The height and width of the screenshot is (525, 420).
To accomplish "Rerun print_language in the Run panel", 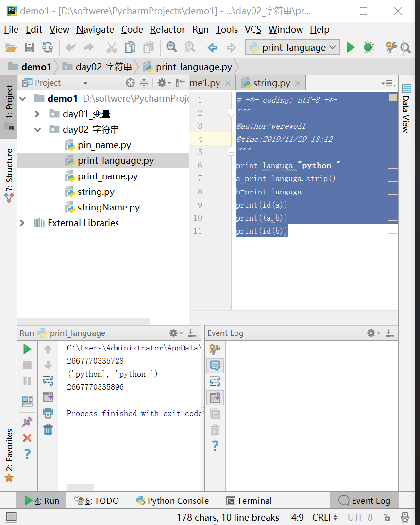I will (27, 349).
